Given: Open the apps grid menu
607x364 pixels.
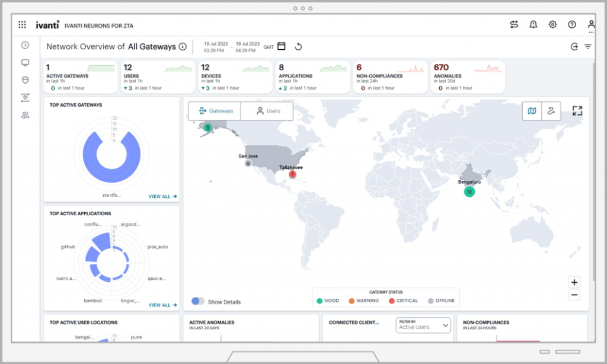Looking at the screenshot, I should [x=22, y=25].
